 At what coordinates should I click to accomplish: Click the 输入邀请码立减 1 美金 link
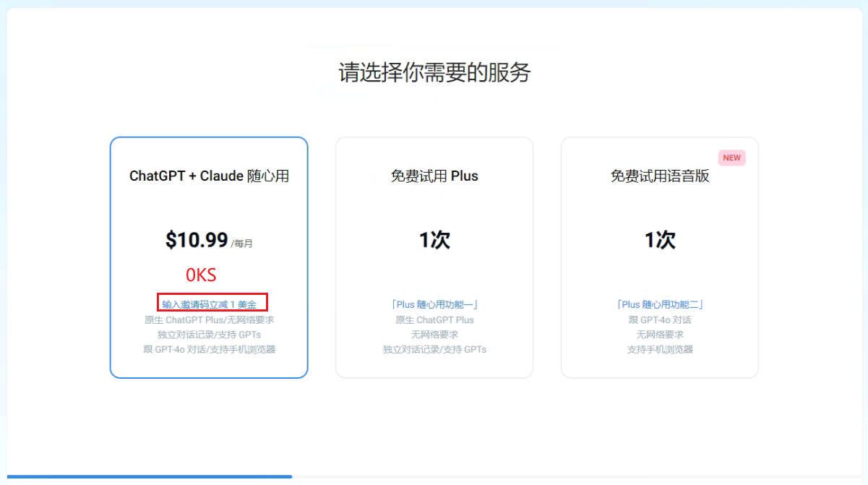coord(209,304)
